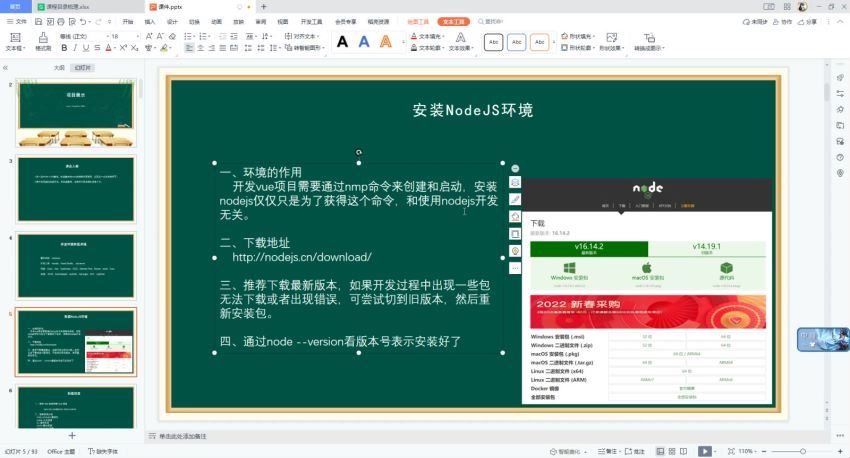Screen dimensions: 850x458
Task: Click the Subscript X₂ icon
Action: click(134, 48)
